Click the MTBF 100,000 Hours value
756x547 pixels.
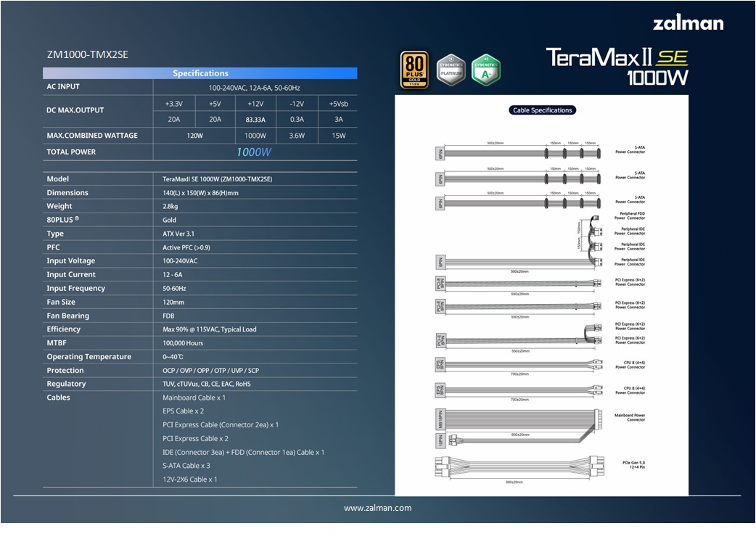183,343
